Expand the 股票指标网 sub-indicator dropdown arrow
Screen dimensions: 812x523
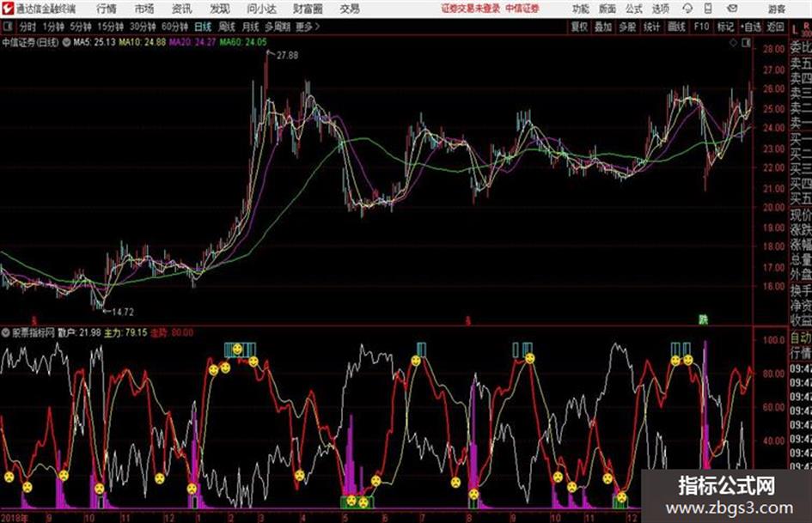[6, 332]
